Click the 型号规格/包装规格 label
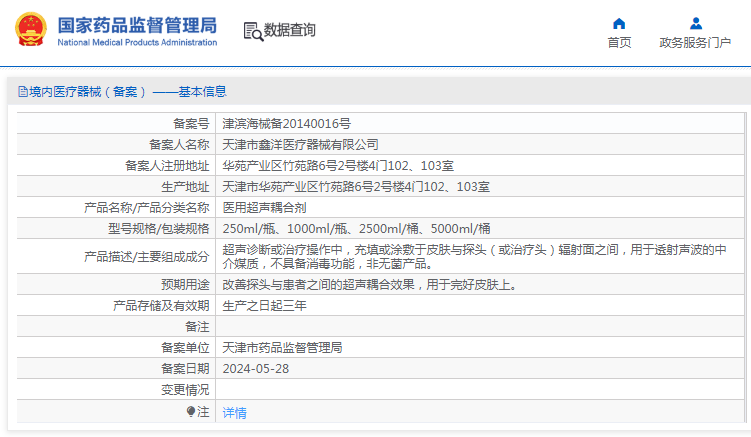 [159, 229]
